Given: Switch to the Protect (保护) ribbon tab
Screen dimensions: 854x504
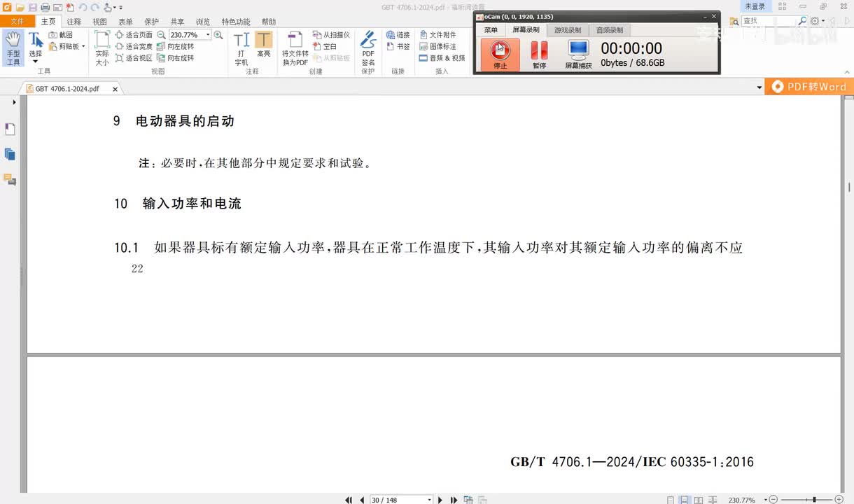Looking at the screenshot, I should coord(151,22).
